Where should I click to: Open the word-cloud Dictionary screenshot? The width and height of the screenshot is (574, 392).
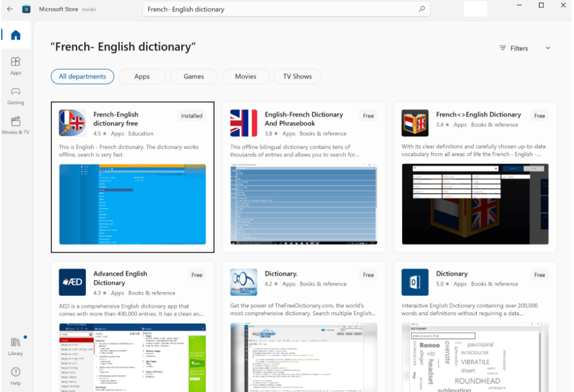click(475, 358)
